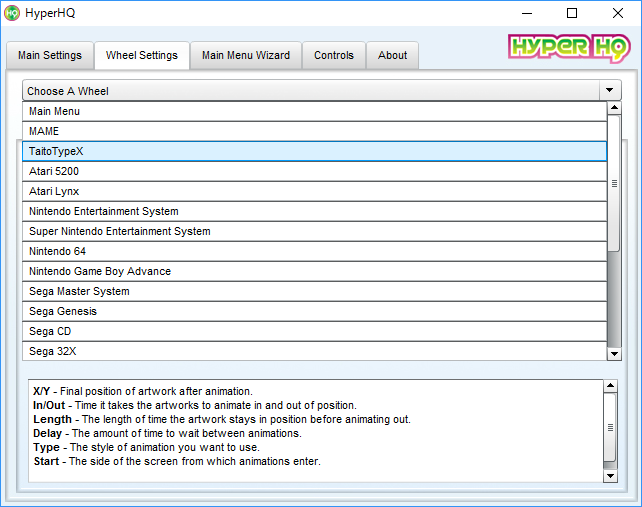Image resolution: width=642 pixels, height=507 pixels.
Task: Select Sega Master System wheel
Action: [x=314, y=292]
